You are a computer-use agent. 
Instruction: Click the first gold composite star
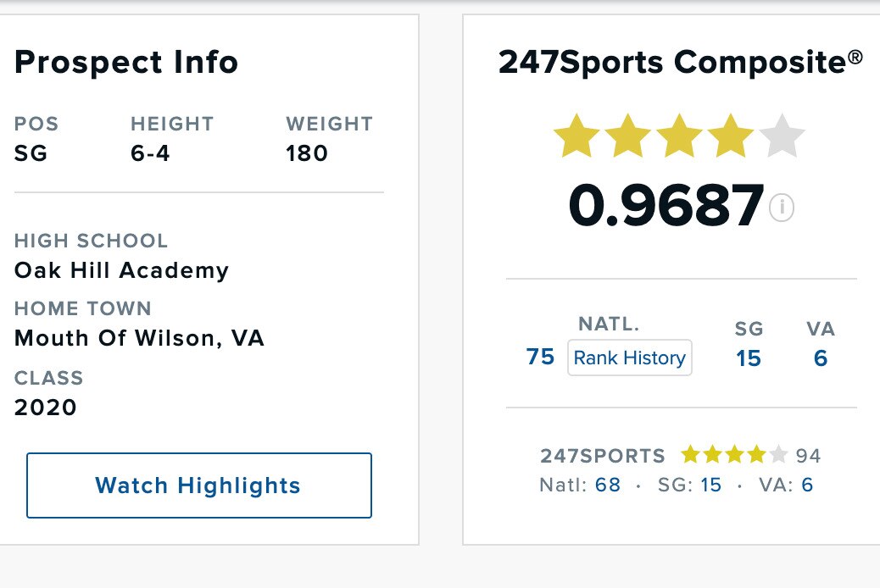tap(576, 137)
